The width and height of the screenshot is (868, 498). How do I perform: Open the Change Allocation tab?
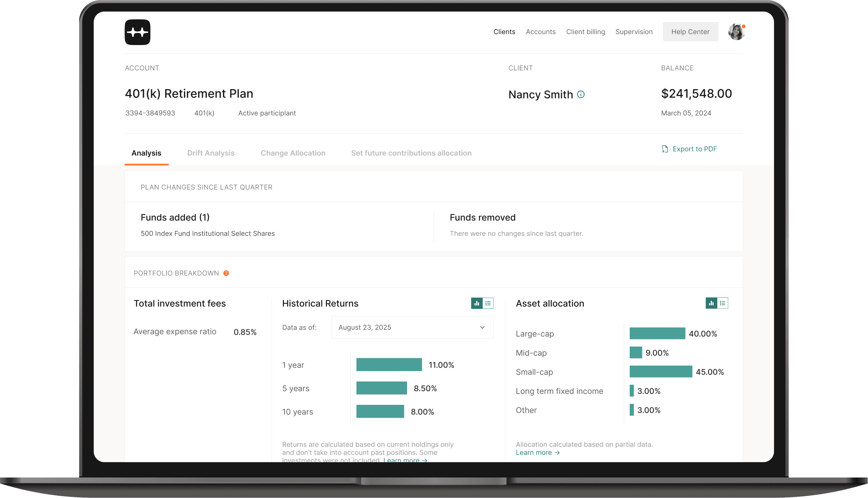click(x=293, y=153)
